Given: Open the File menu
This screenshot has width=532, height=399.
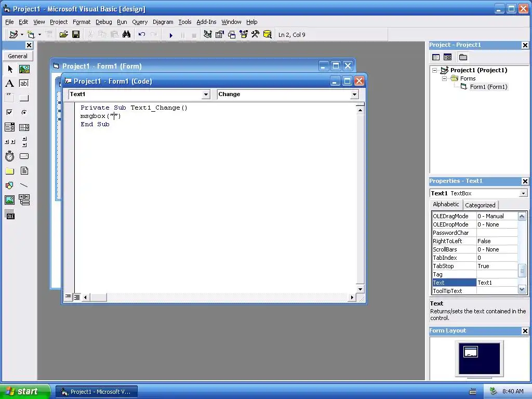Looking at the screenshot, I should click(9, 22).
